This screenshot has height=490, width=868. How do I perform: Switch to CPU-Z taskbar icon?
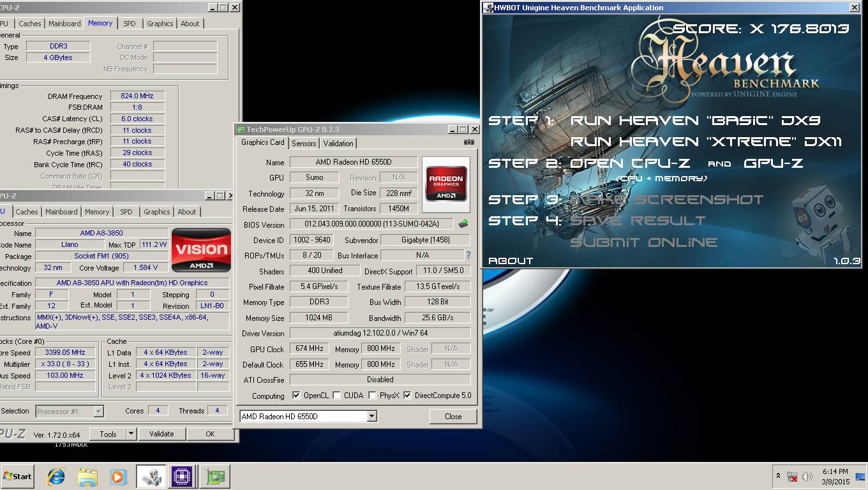click(x=182, y=476)
